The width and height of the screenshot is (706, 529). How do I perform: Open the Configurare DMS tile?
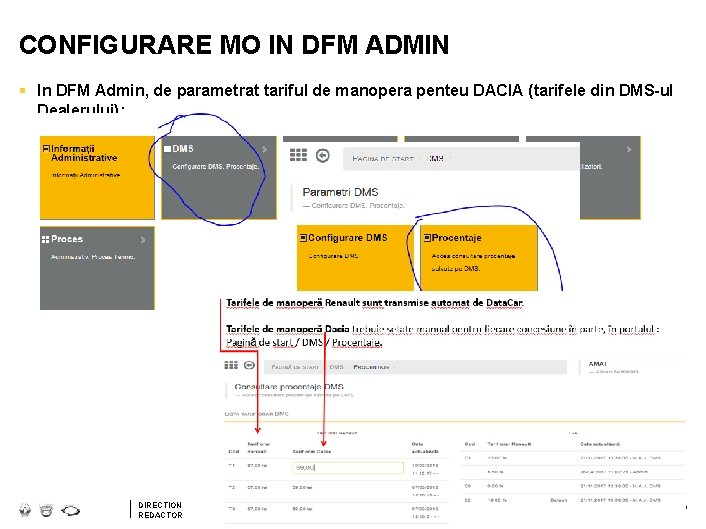[355, 258]
